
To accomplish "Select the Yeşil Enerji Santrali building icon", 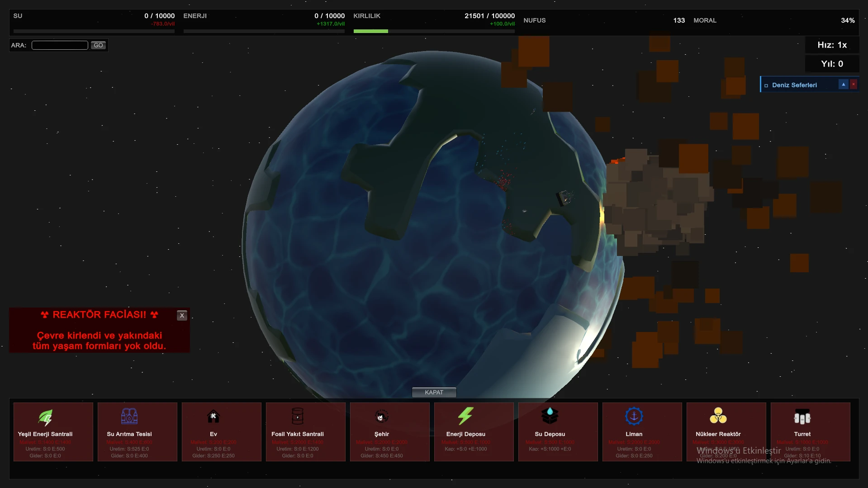I will click(45, 417).
